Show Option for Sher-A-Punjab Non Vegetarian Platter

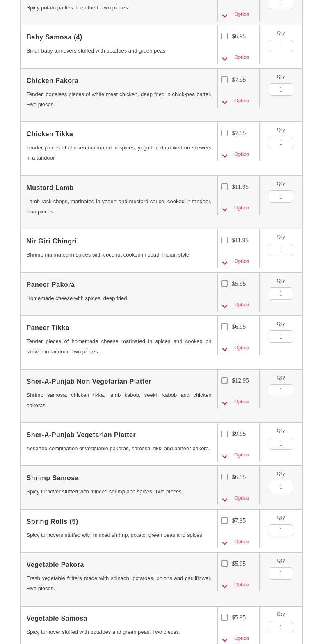tap(241, 401)
